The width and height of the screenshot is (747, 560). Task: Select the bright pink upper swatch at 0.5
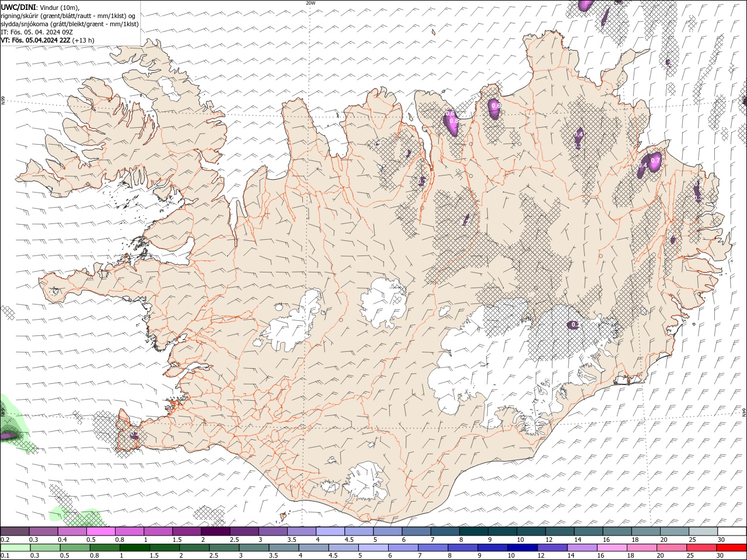pyautogui.click(x=100, y=531)
